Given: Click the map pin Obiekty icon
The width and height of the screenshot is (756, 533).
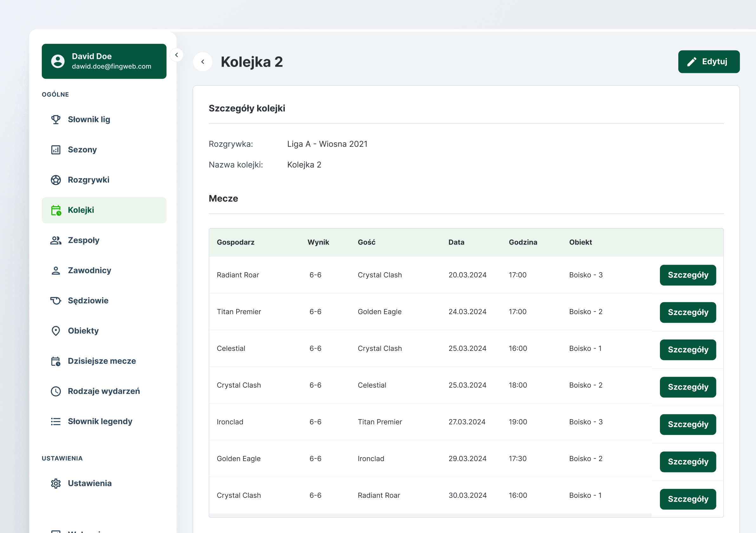Looking at the screenshot, I should [x=55, y=331].
